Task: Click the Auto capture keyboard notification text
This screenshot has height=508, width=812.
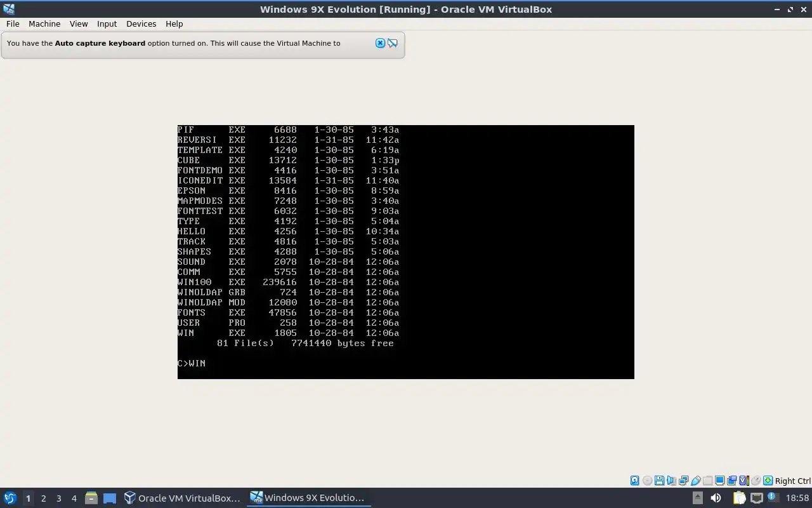Action: click(x=173, y=43)
